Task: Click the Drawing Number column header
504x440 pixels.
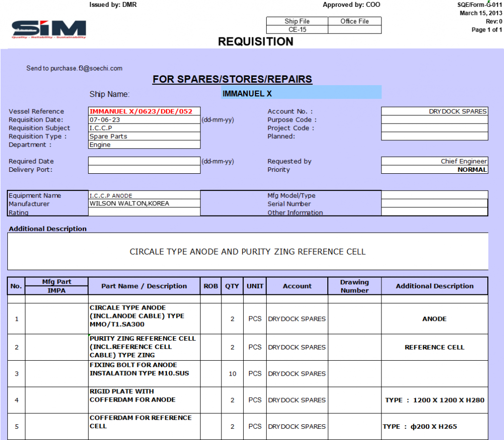Action: coord(354,286)
